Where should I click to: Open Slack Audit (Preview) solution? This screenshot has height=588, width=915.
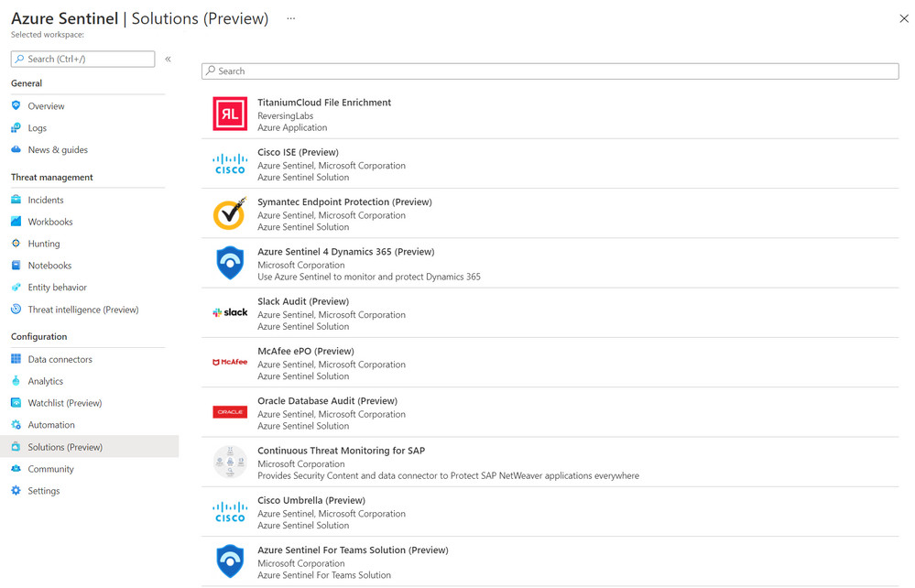[303, 301]
